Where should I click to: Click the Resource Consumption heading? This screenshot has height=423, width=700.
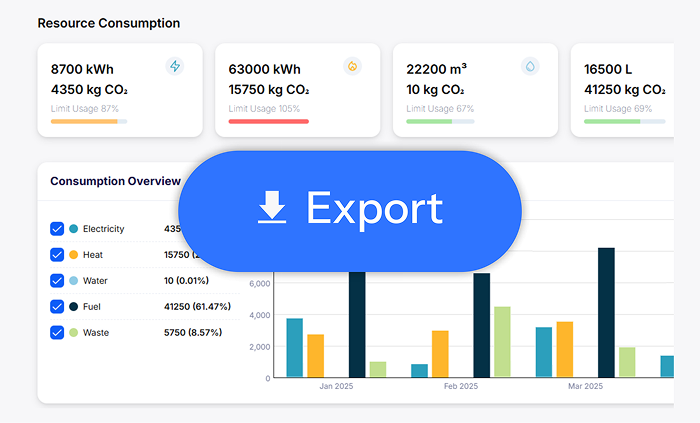[x=109, y=23]
